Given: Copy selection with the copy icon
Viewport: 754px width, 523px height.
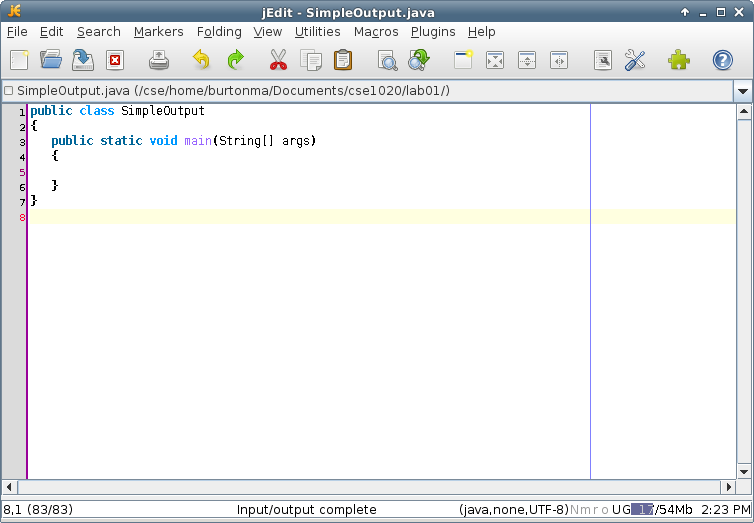Looking at the screenshot, I should click(x=311, y=60).
